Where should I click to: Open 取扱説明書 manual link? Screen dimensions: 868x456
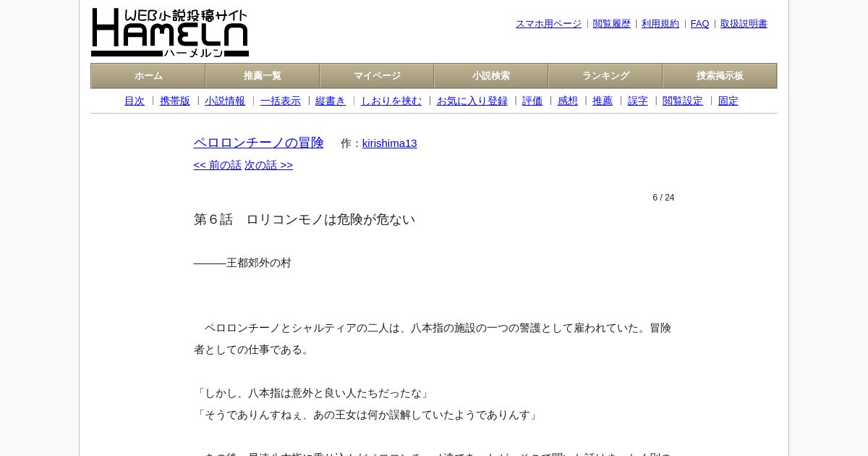(x=744, y=24)
